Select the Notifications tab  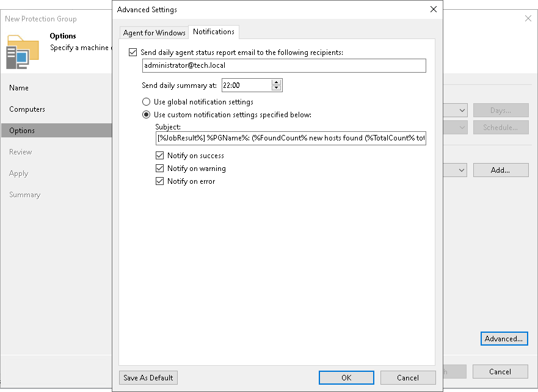pos(214,32)
